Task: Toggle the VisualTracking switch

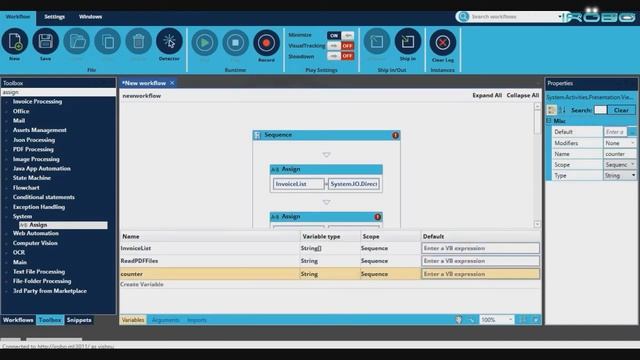Action: [340, 46]
